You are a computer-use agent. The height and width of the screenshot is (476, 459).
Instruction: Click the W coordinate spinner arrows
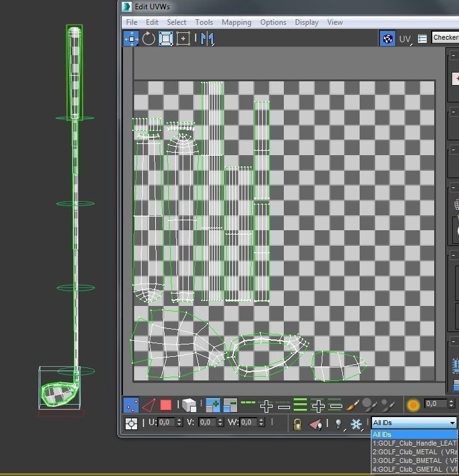[x=261, y=422]
